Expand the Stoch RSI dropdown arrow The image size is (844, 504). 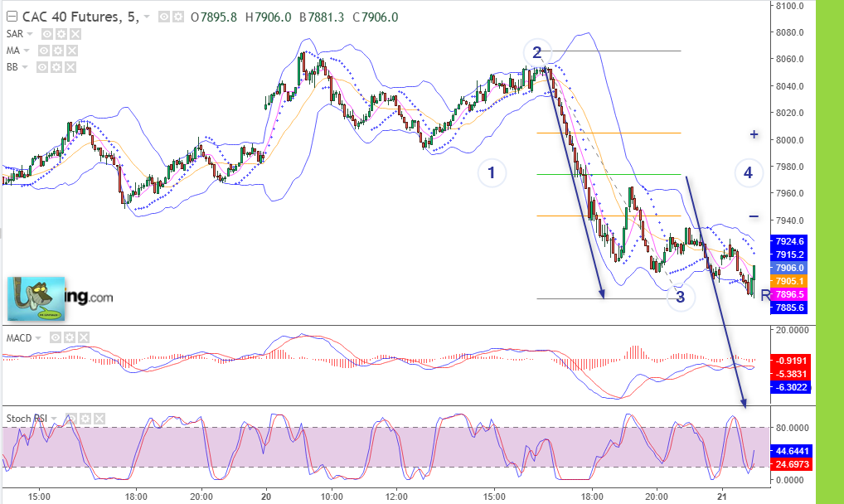click(x=54, y=419)
